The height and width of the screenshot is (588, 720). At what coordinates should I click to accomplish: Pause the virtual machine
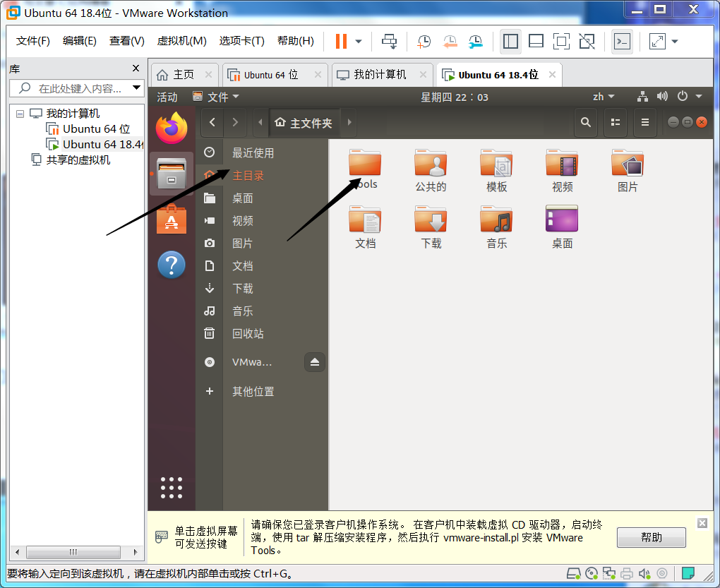coord(341,42)
